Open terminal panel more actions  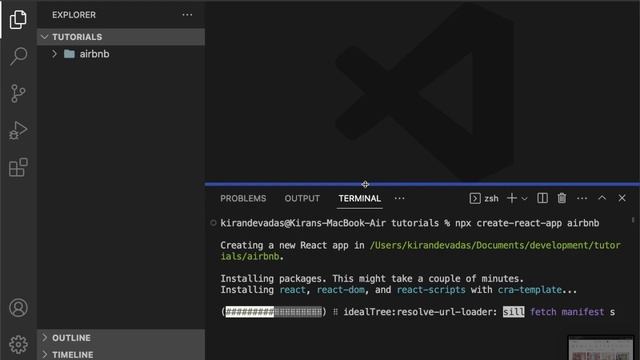[582, 198]
